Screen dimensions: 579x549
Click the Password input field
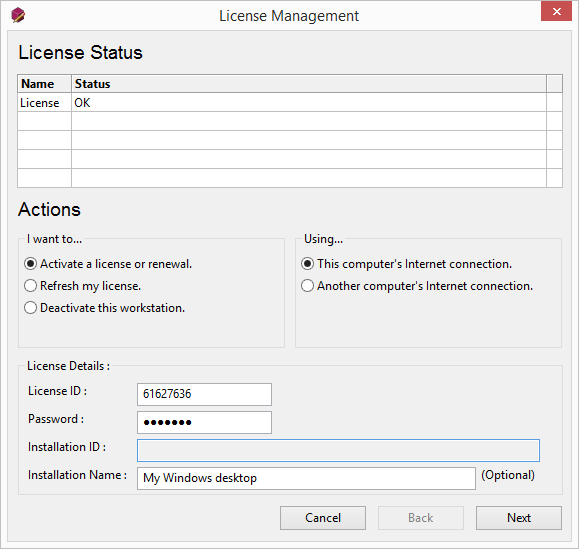(204, 422)
